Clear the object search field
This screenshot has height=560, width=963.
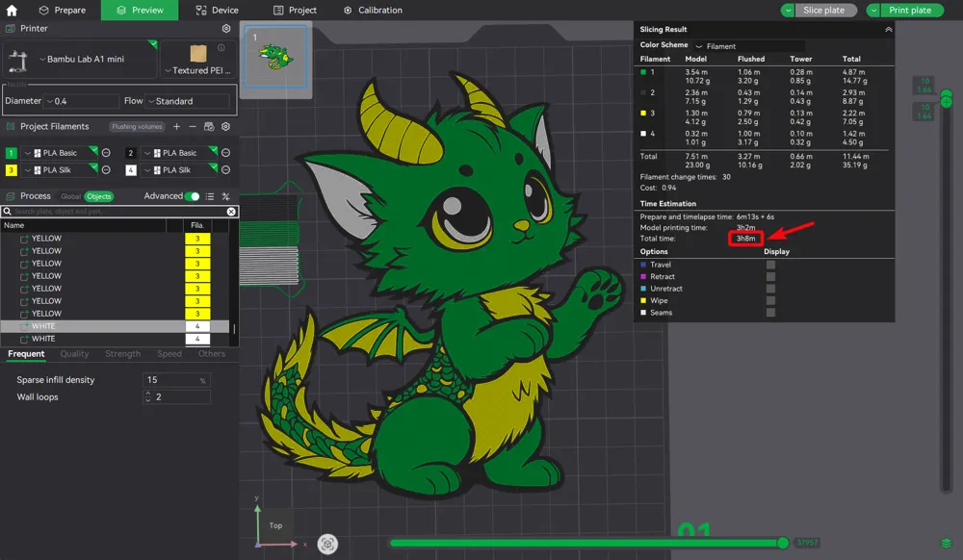click(x=231, y=211)
